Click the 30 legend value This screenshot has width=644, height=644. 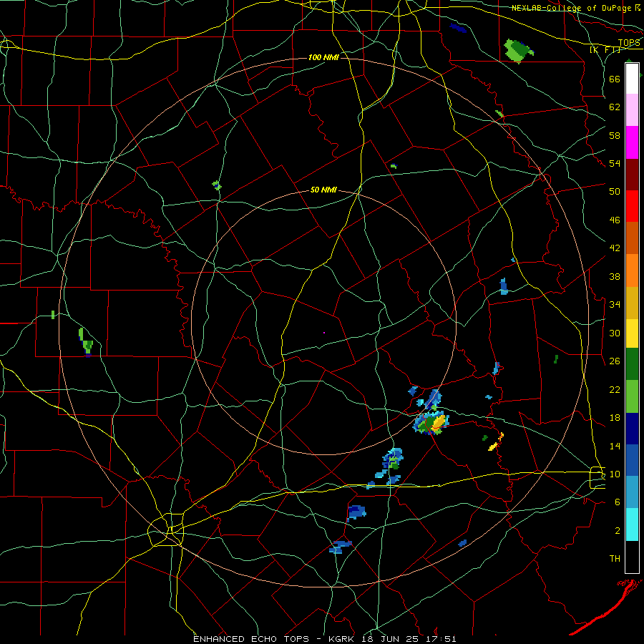click(x=615, y=333)
